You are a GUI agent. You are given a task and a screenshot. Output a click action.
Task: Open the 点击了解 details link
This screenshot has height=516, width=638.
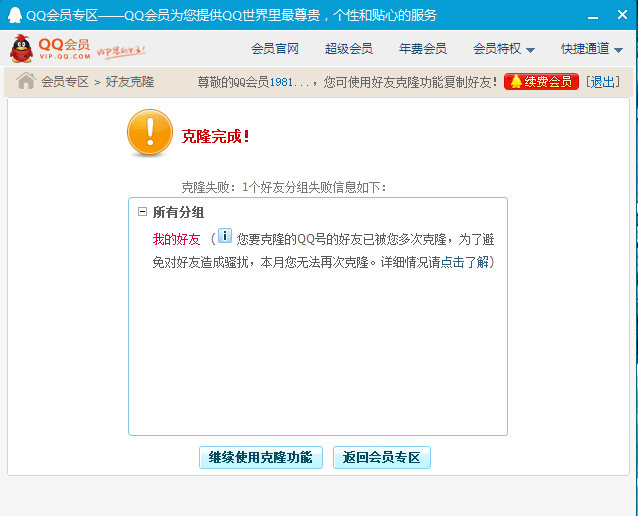click(x=465, y=262)
